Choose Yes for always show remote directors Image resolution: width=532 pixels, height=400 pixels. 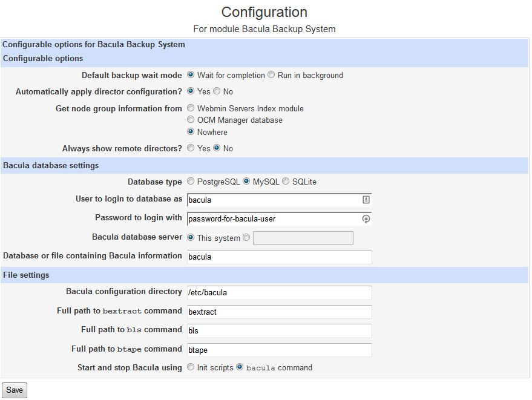click(191, 148)
